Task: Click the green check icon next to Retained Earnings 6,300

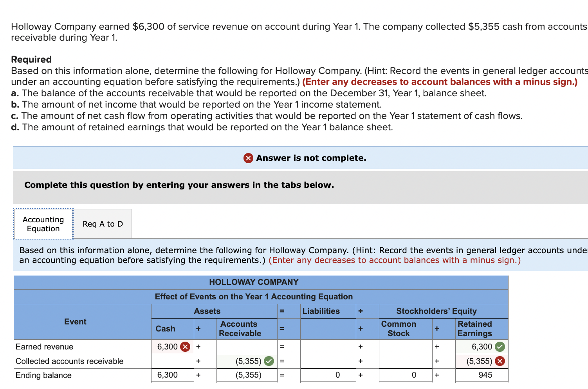Action: pos(500,347)
